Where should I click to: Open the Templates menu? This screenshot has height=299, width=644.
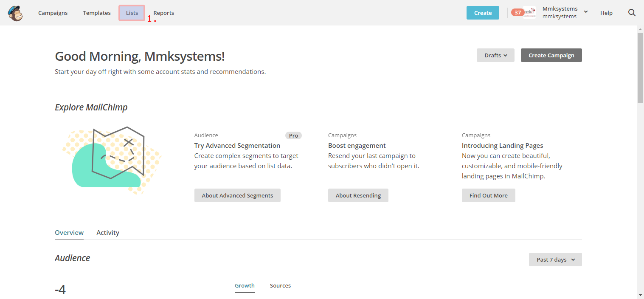pyautogui.click(x=97, y=13)
